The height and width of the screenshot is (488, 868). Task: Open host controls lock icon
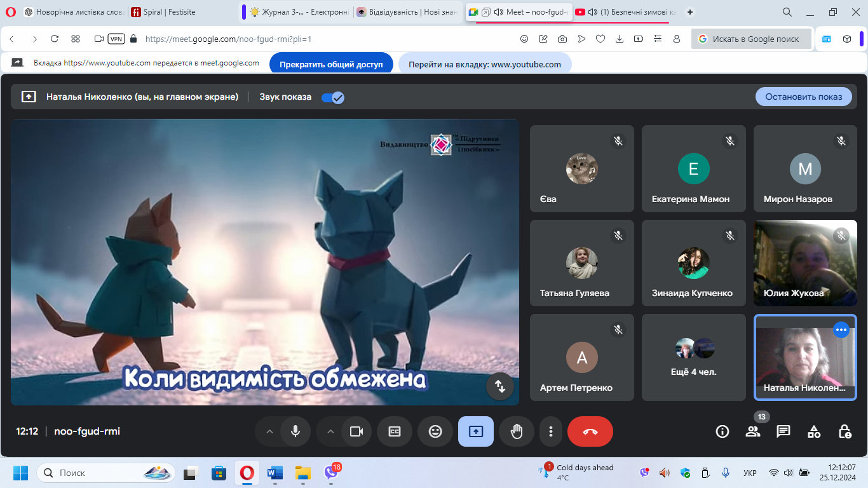click(844, 431)
